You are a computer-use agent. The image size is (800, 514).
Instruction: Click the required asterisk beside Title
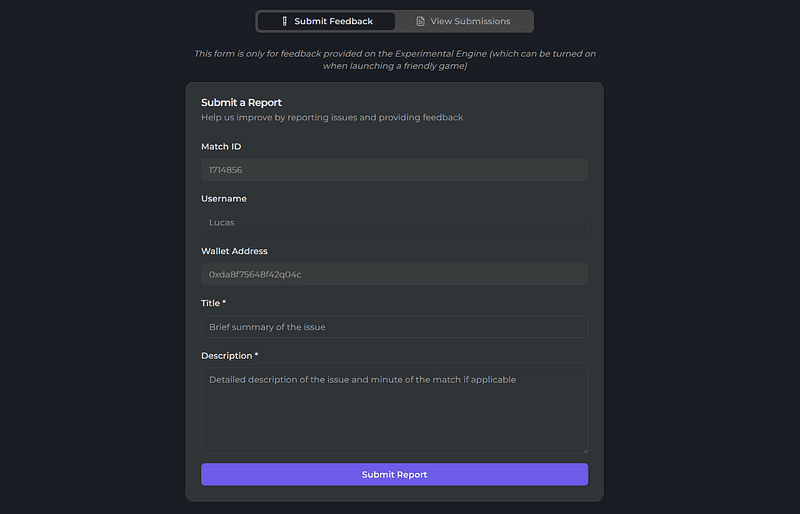point(224,303)
